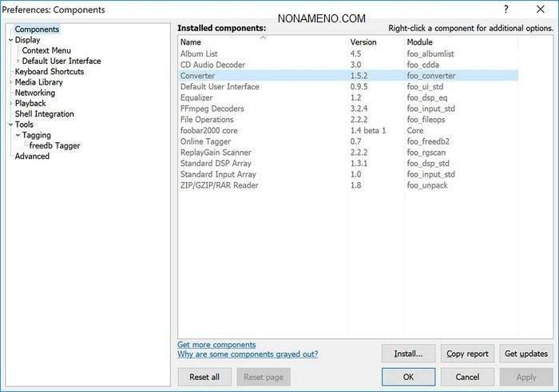Expand the Media Library tree node
Image resolution: width=559 pixels, height=392 pixels.
click(10, 82)
